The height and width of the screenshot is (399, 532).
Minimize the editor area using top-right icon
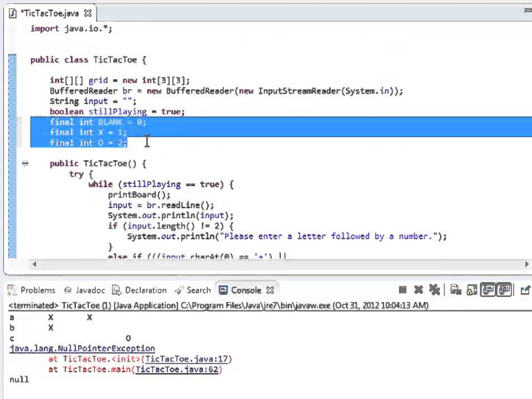528,11
